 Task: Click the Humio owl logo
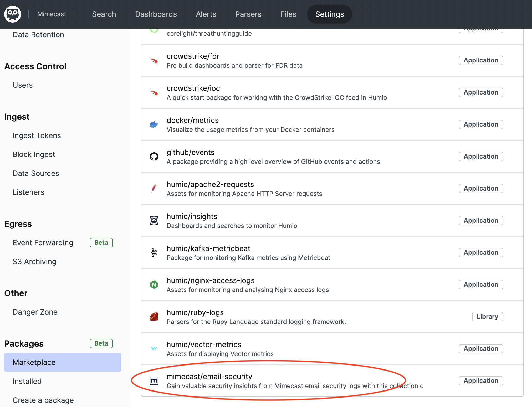pos(13,14)
